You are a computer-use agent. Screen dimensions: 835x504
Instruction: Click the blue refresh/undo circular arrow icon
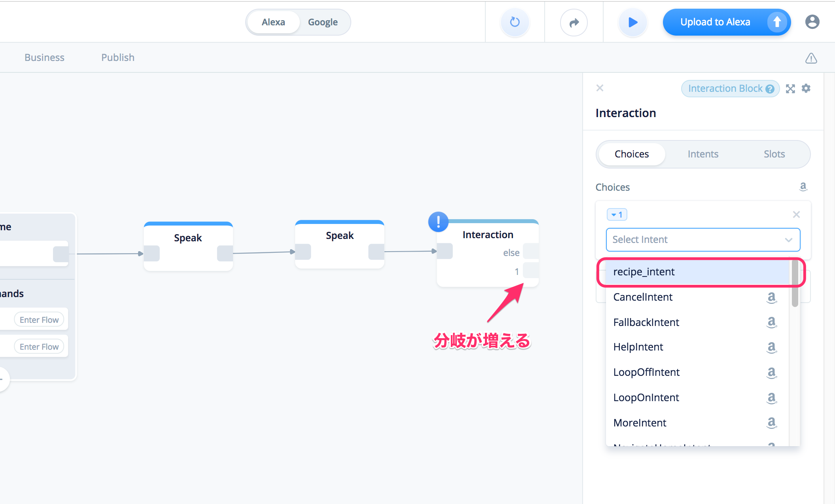515,22
